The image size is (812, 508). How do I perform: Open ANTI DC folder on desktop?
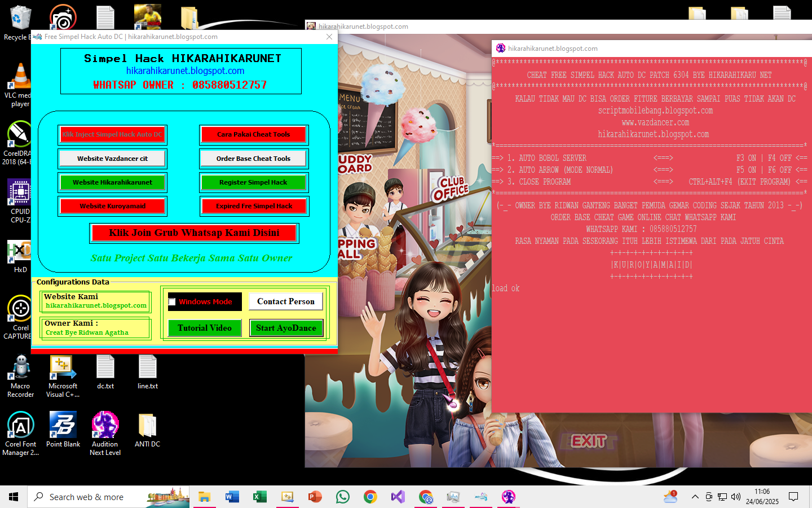click(x=148, y=429)
